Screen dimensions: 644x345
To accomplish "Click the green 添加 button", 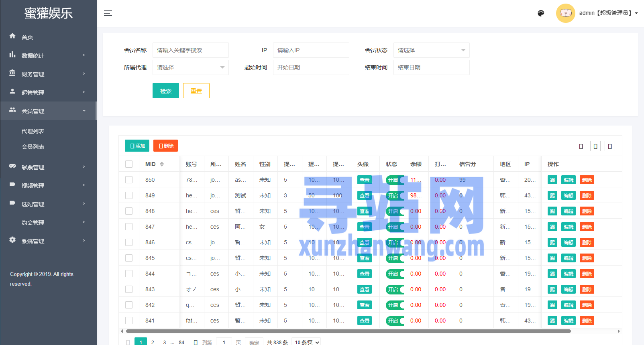I will pos(137,146).
